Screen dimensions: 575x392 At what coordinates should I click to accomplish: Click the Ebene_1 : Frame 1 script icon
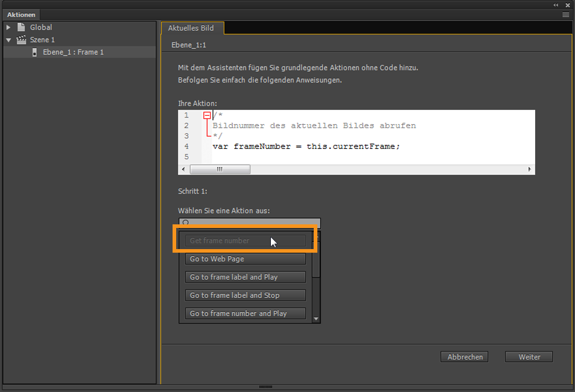(x=34, y=52)
